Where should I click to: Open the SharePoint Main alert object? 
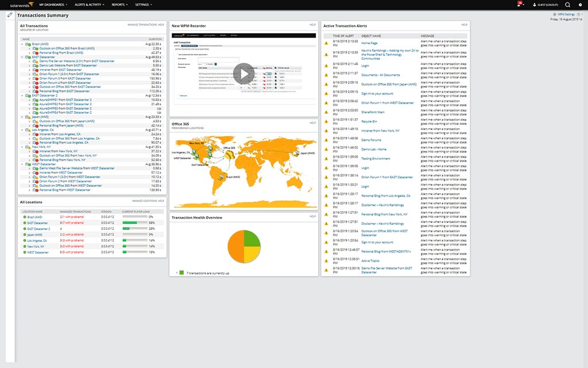(373, 112)
